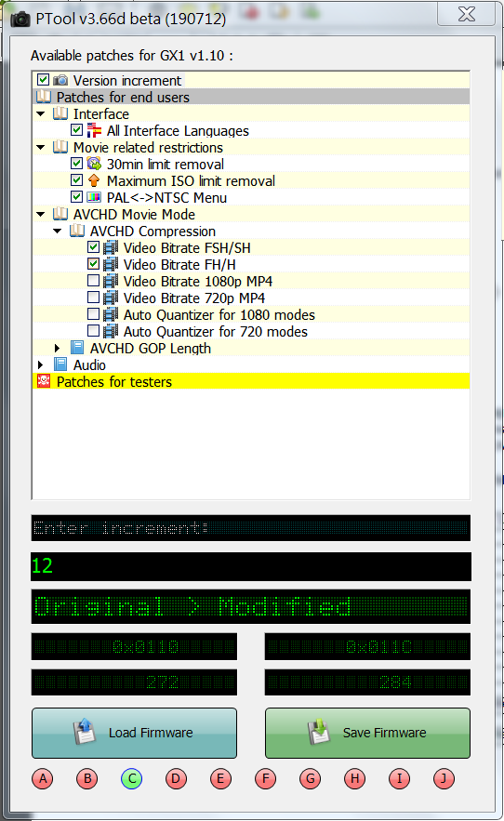Click the film icon for Video Bitrate FH/H
This screenshot has width=504, height=821.
(111, 264)
